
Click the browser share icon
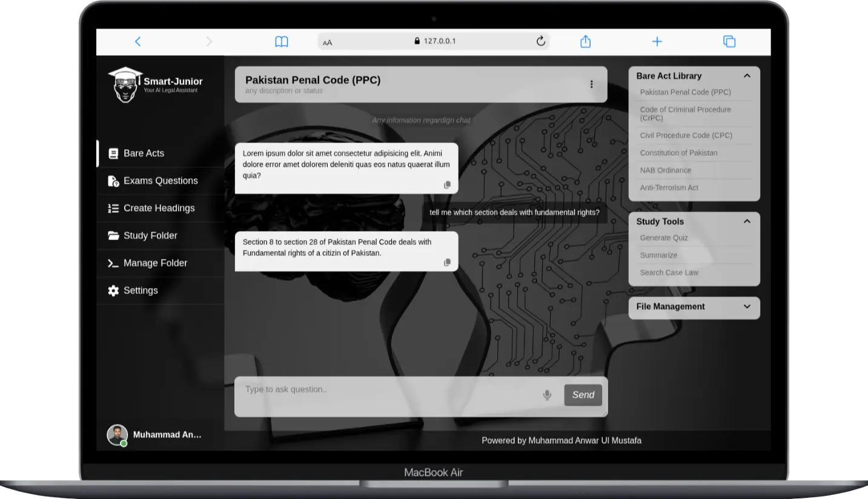click(x=585, y=41)
